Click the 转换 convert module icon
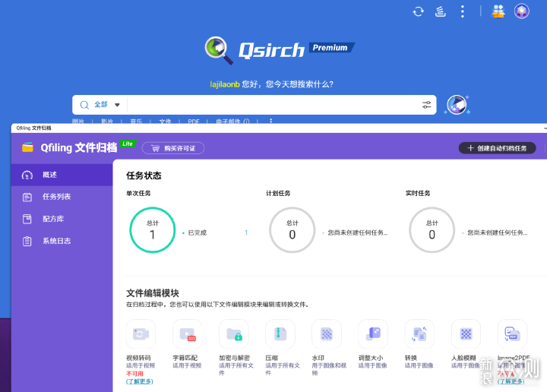Viewport: 547px width, 392px height. [419, 334]
